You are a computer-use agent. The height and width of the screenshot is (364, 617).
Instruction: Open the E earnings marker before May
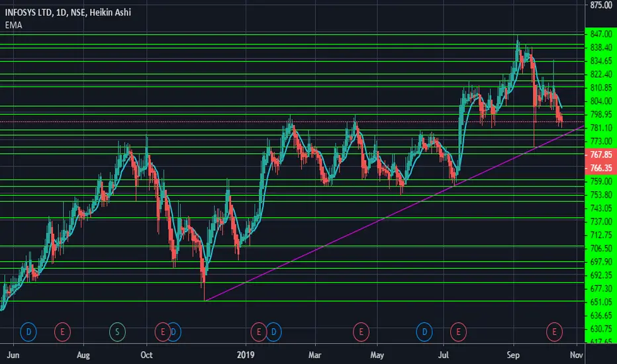tap(361, 332)
